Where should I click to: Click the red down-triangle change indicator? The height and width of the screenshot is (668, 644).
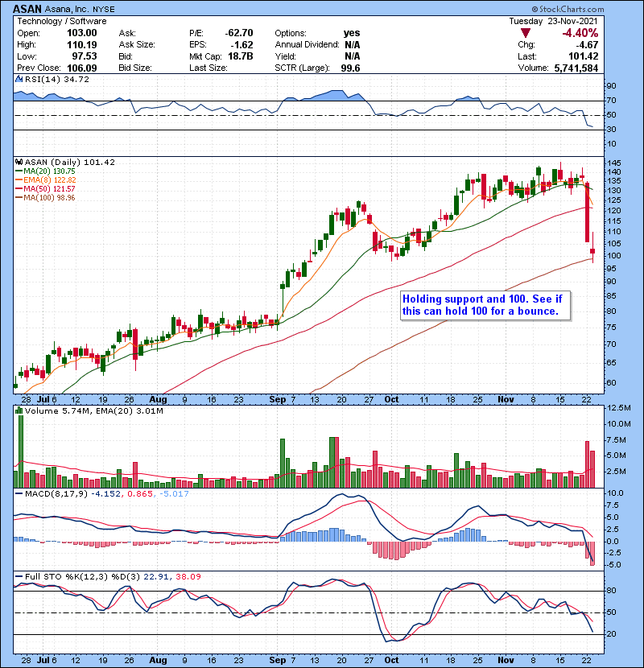(x=526, y=33)
